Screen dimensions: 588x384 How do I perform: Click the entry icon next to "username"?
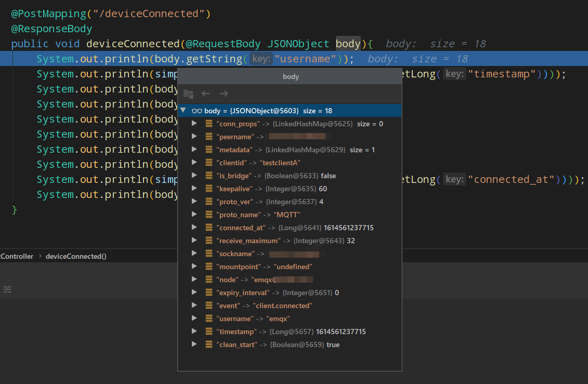209,319
